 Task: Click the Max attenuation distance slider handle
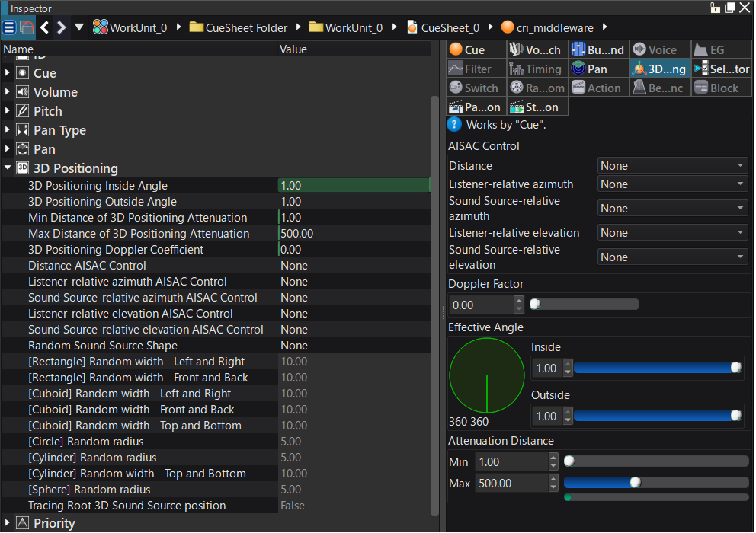tap(635, 483)
